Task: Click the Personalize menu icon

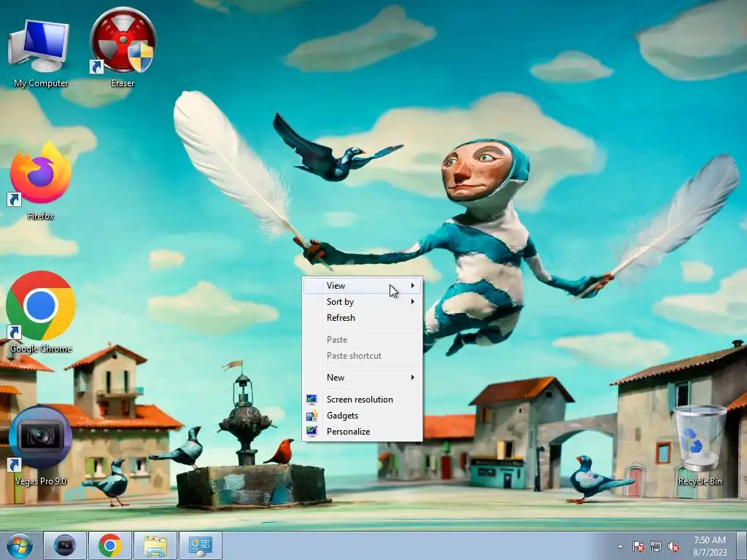Action: click(x=311, y=432)
